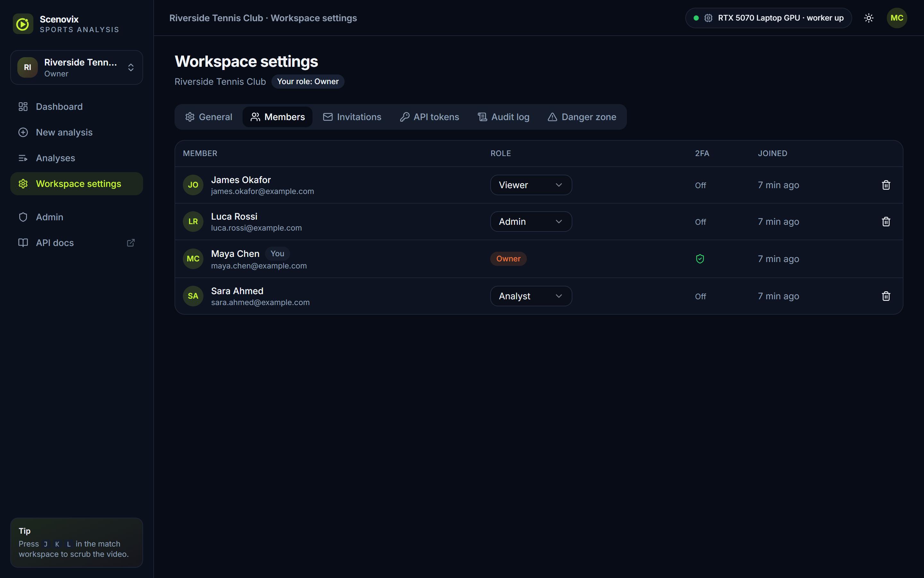This screenshot has height=578, width=924.
Task: Click the external-link icon beside API docs
Action: click(x=131, y=243)
